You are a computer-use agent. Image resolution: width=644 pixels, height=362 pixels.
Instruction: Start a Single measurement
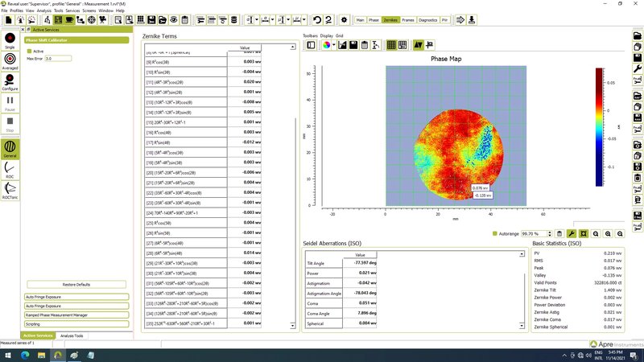coord(10,41)
